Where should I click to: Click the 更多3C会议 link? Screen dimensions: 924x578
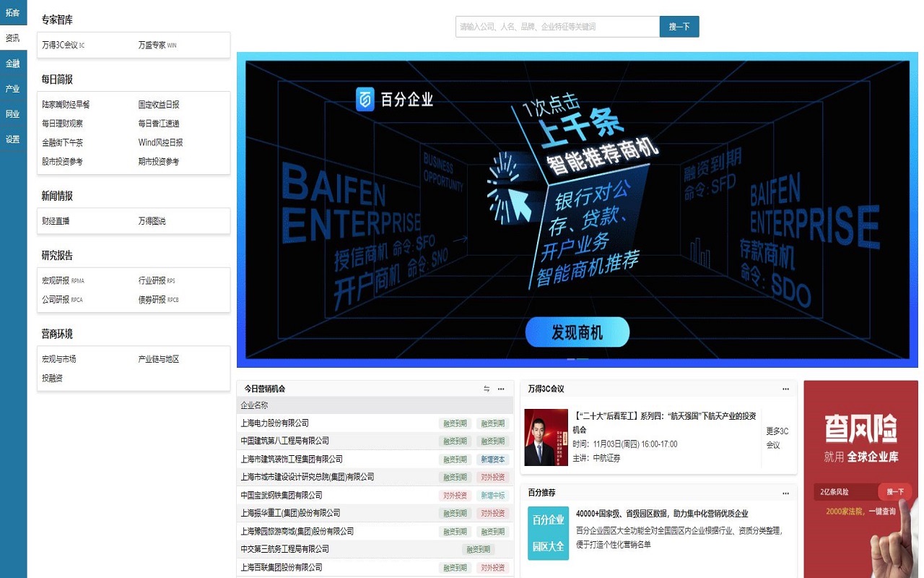point(777,438)
